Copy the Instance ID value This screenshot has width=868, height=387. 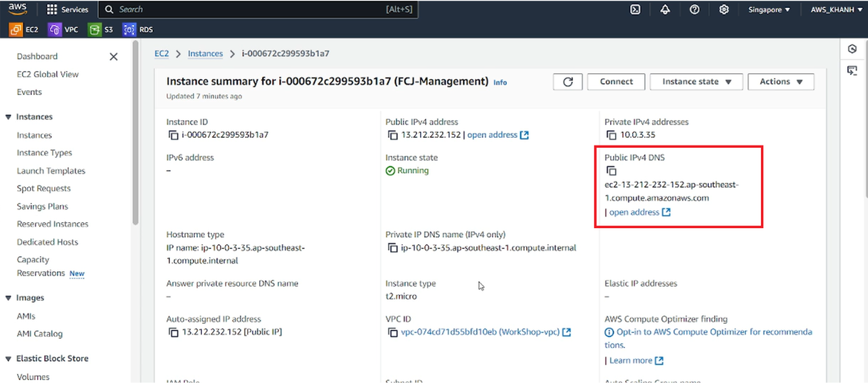coord(173,135)
